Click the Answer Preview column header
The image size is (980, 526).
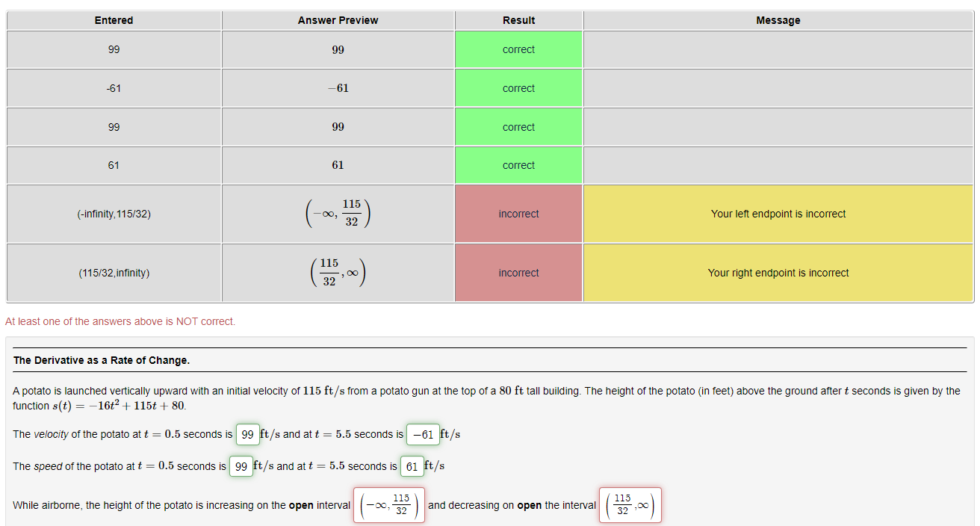point(338,20)
